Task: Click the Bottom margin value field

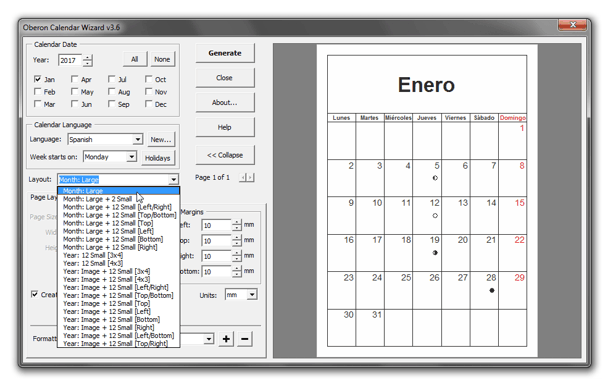Action: tap(216, 271)
